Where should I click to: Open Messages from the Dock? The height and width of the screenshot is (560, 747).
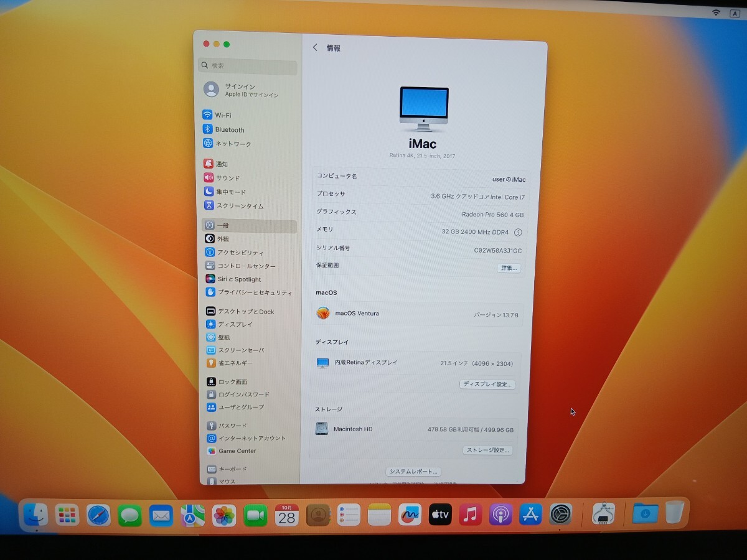point(129,515)
